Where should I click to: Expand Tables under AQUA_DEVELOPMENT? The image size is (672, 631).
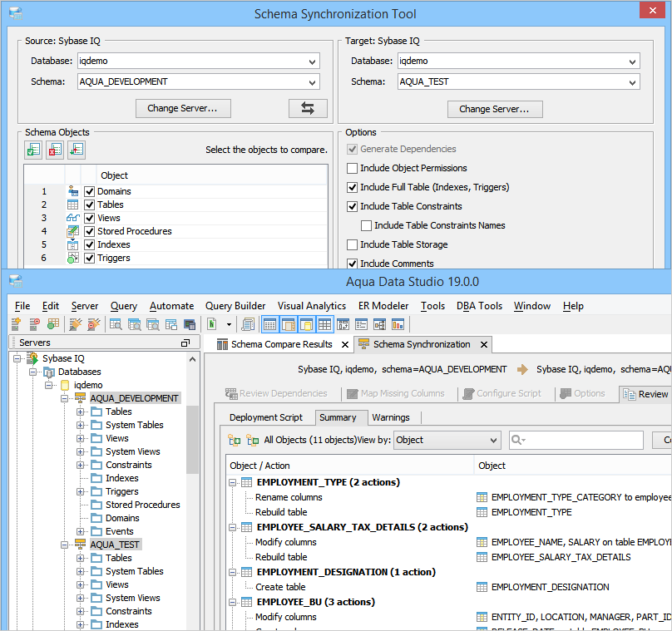(x=80, y=412)
